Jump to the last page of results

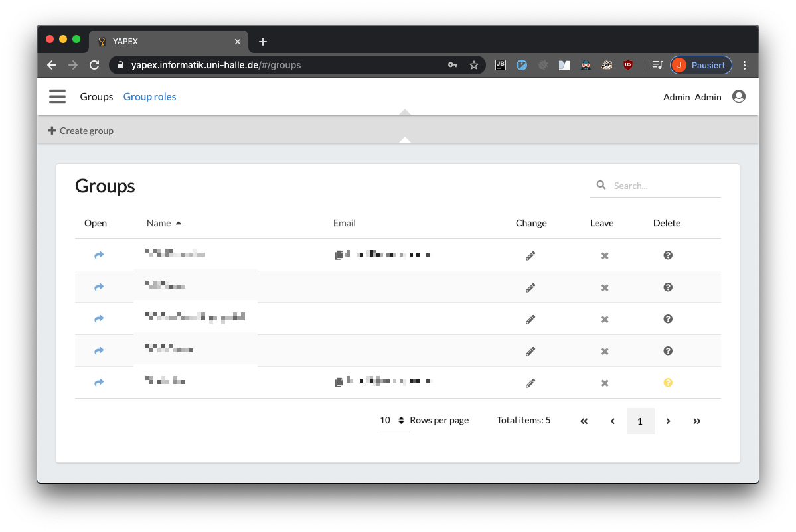point(696,421)
